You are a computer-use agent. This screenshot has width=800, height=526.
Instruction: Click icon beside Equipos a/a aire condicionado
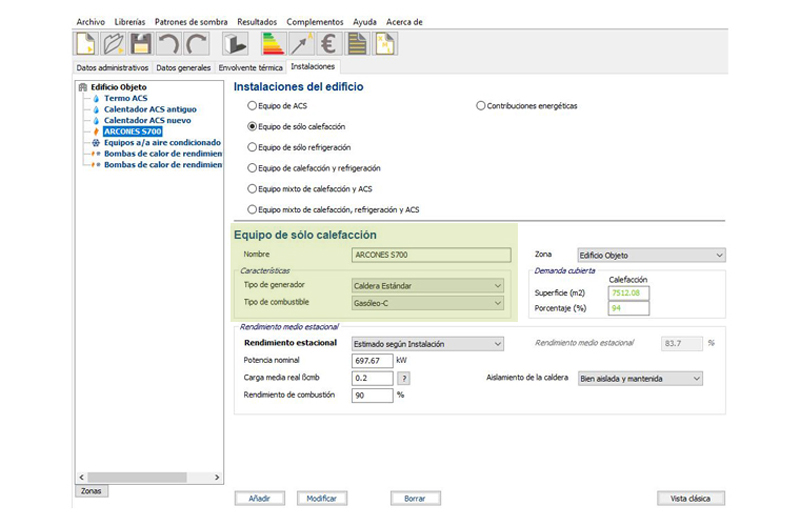(x=96, y=143)
